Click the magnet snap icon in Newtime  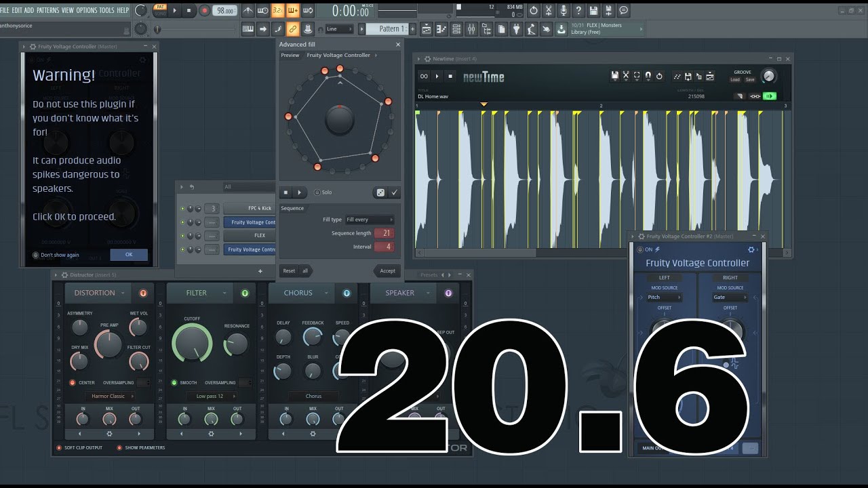pos(648,76)
